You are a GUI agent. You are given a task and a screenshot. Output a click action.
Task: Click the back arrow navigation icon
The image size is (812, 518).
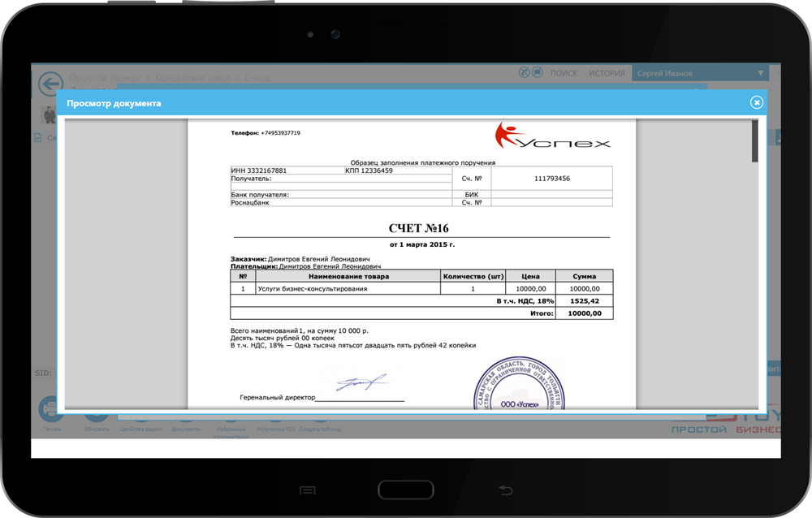[x=50, y=84]
